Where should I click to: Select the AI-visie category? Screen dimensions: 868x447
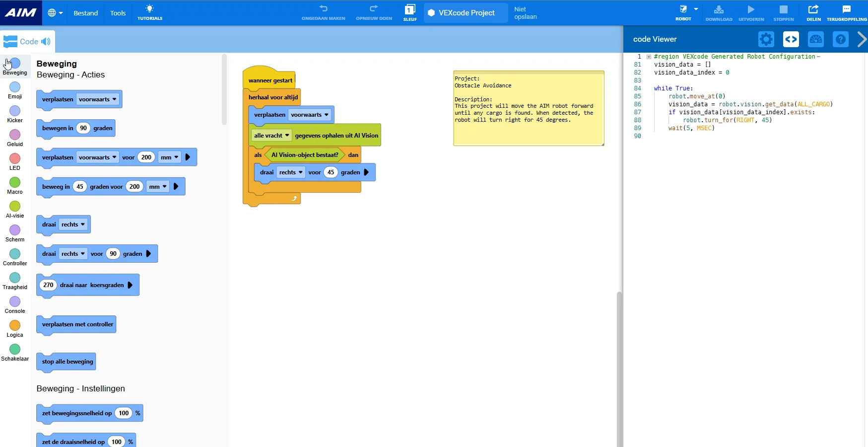tap(15, 210)
